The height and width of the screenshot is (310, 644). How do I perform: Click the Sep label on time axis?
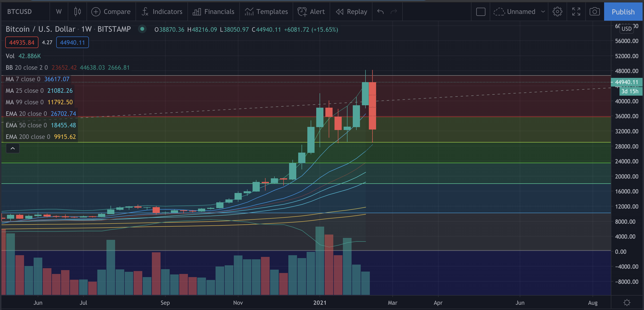(x=165, y=303)
